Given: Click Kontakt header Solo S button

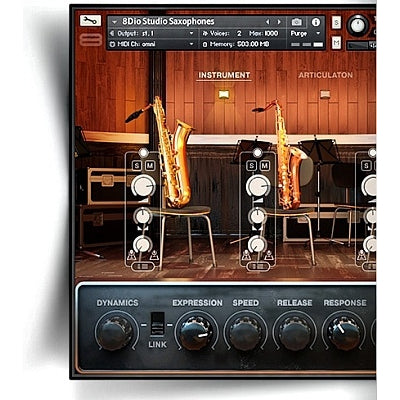Looking at the screenshot, I should pyautogui.click(x=336, y=23).
